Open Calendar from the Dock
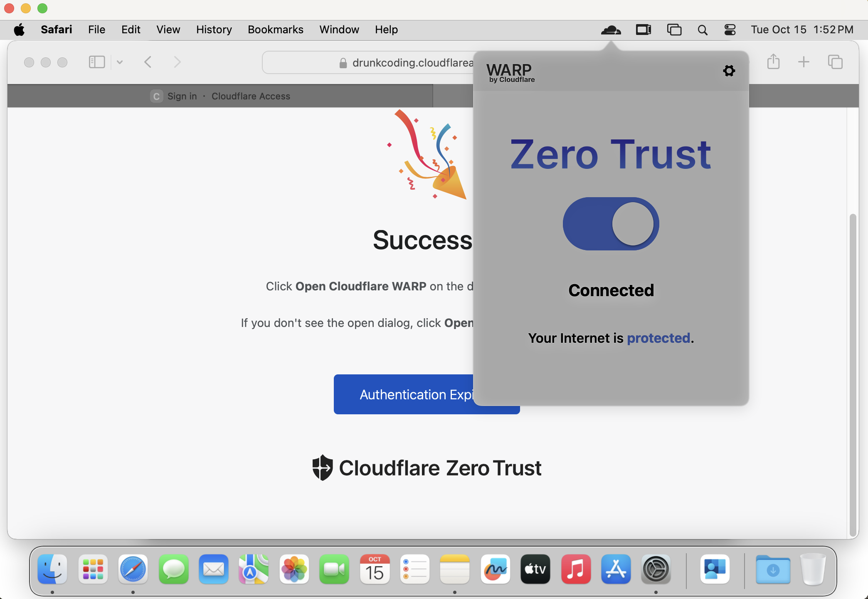This screenshot has height=599, width=868. pos(375,569)
